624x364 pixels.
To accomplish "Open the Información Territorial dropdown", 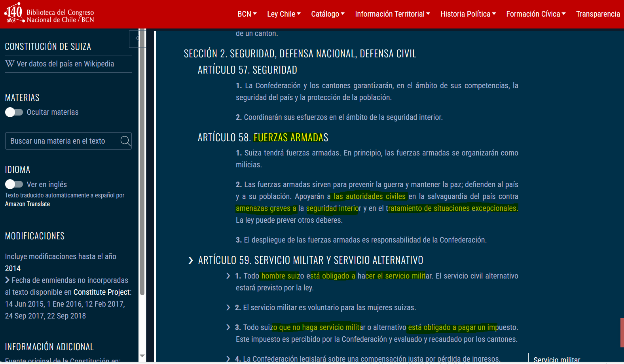I will 393,14.
